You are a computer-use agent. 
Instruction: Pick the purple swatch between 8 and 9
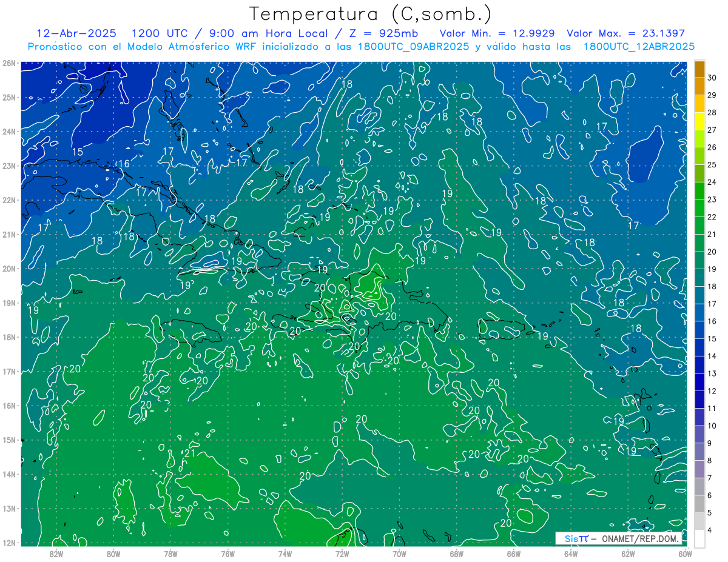699,452
